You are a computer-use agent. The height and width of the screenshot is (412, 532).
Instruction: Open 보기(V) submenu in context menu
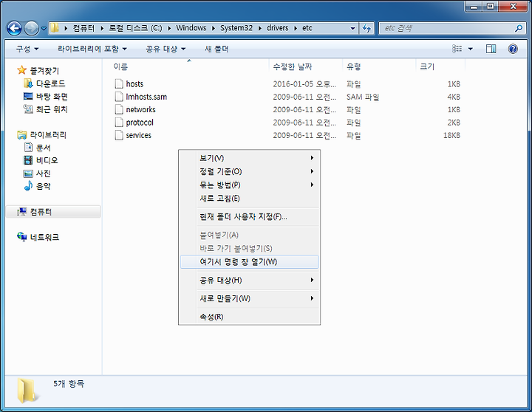[x=250, y=158]
